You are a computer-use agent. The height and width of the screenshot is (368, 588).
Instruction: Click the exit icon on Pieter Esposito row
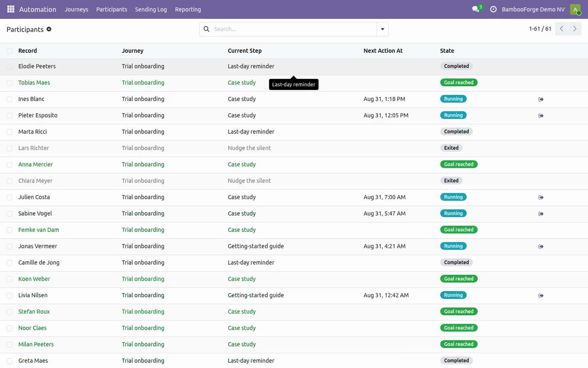pyautogui.click(x=541, y=116)
